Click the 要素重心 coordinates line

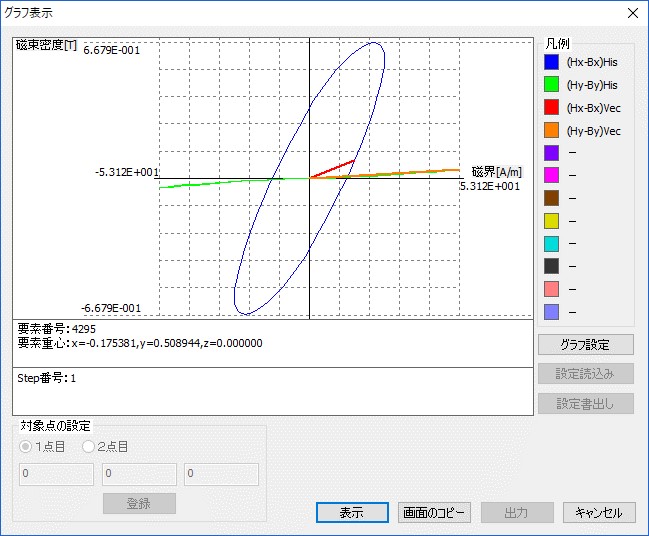[140, 343]
